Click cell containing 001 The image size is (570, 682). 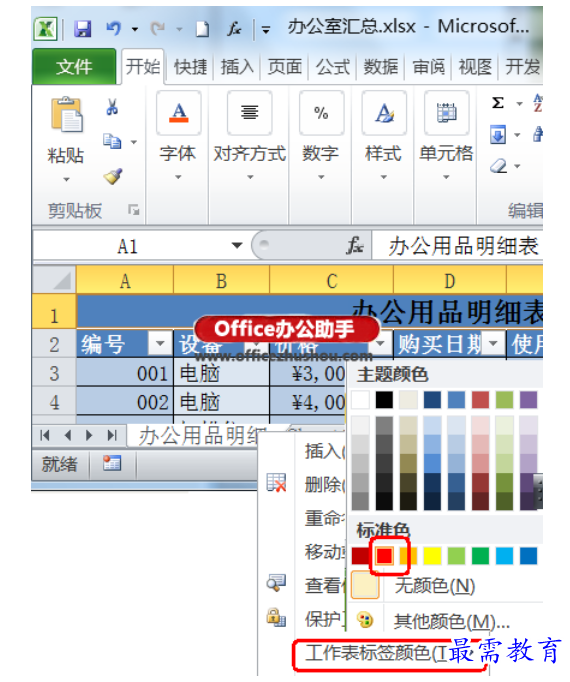[125, 373]
